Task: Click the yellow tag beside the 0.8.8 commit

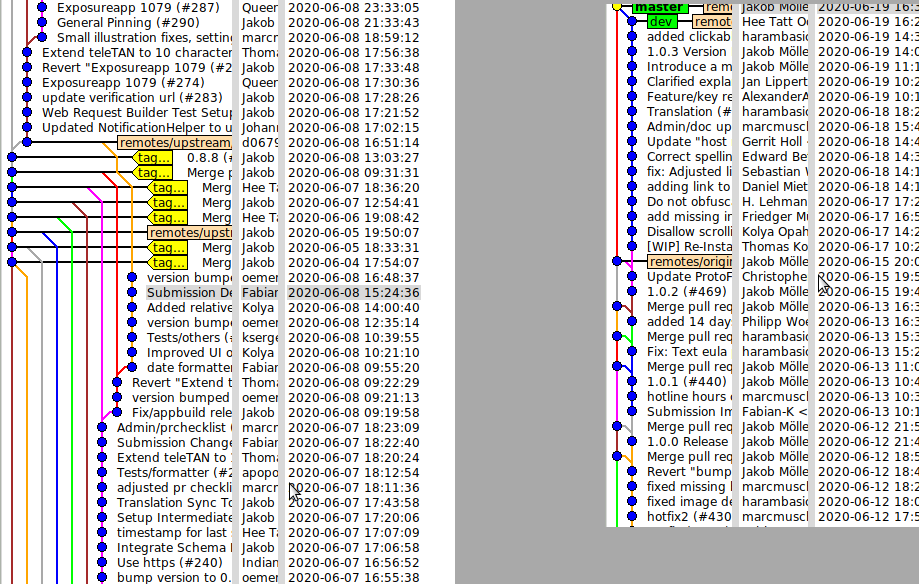Action: pyautogui.click(x=152, y=158)
